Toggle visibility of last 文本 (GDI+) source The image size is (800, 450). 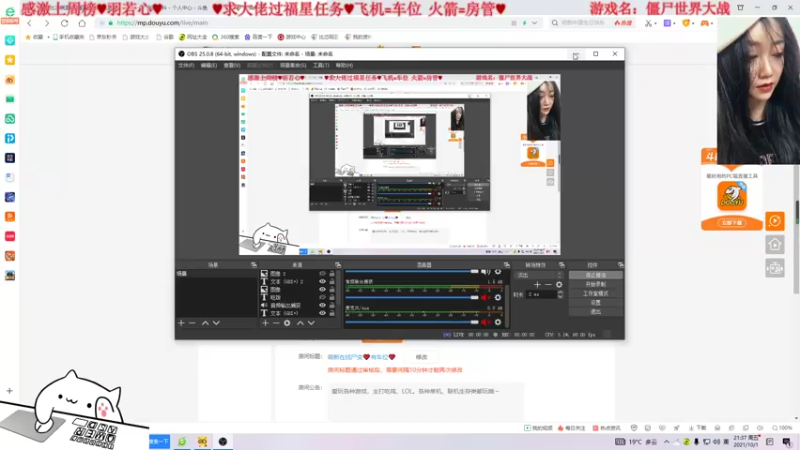click(x=322, y=313)
